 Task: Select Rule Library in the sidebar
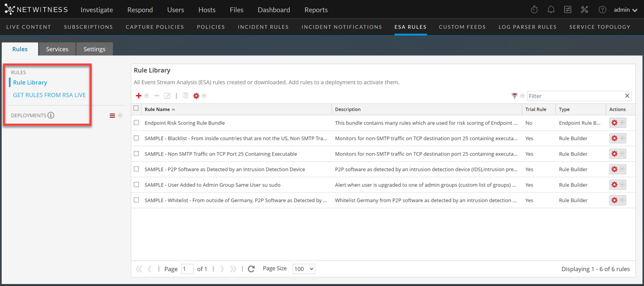click(30, 82)
